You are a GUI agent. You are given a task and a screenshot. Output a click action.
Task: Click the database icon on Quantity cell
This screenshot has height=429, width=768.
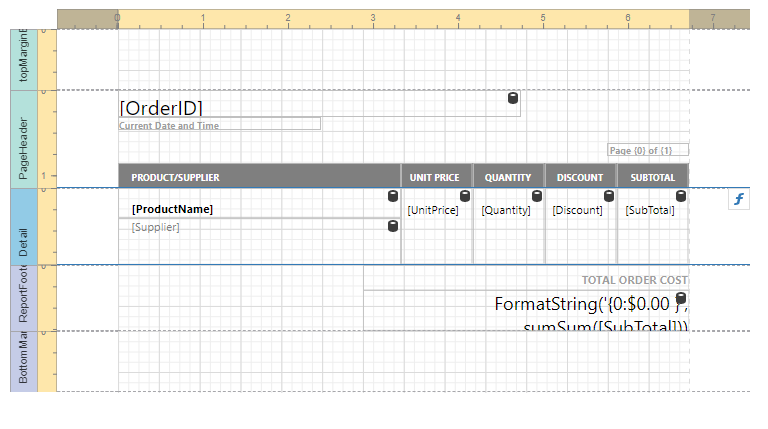tap(537, 196)
